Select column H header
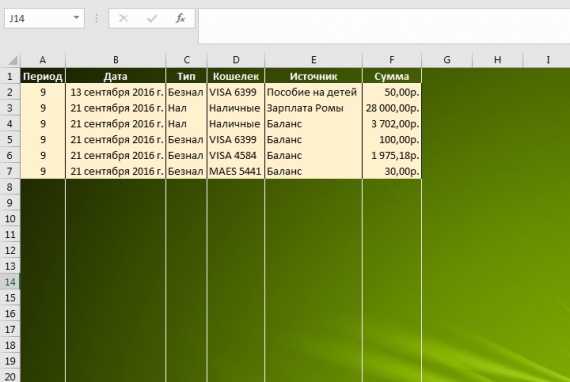570x382 pixels. 497,60
